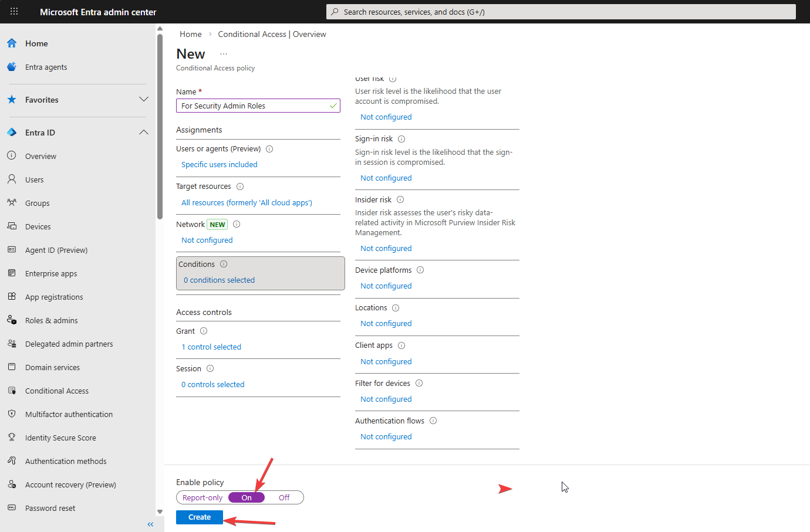Click the Roles & admins icon

[x=12, y=320]
